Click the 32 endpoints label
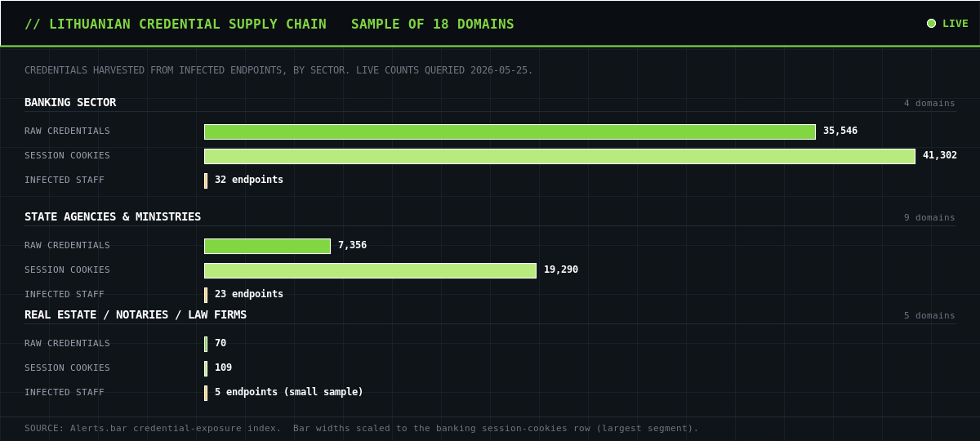The width and height of the screenshot is (980, 441). [249, 180]
